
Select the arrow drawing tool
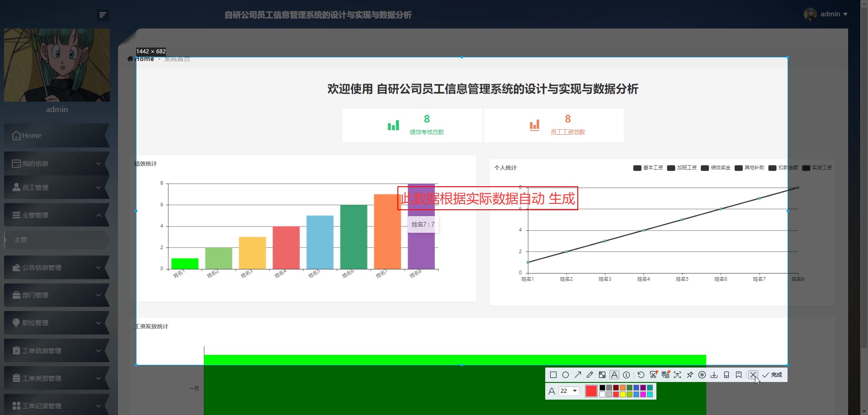point(578,375)
